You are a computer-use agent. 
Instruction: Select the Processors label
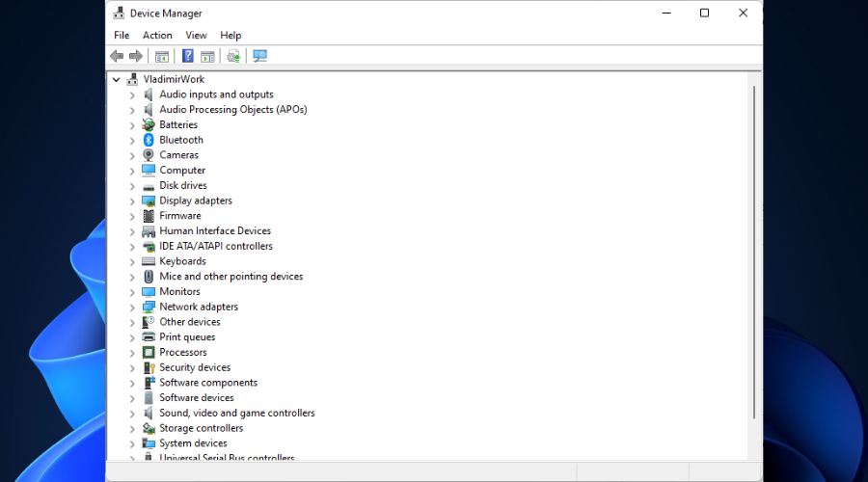coord(183,352)
